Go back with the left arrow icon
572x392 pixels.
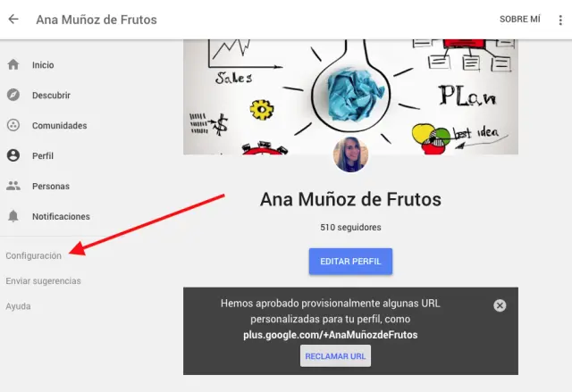(x=13, y=19)
